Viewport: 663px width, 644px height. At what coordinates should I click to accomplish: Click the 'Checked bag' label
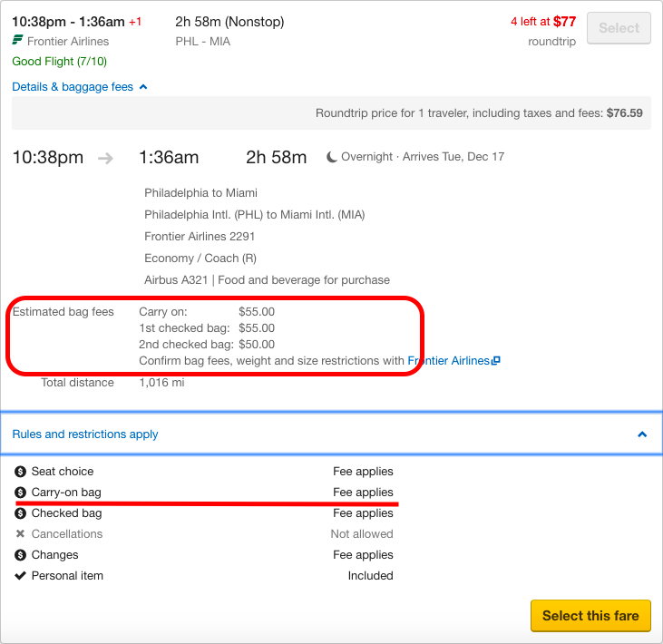(x=67, y=513)
